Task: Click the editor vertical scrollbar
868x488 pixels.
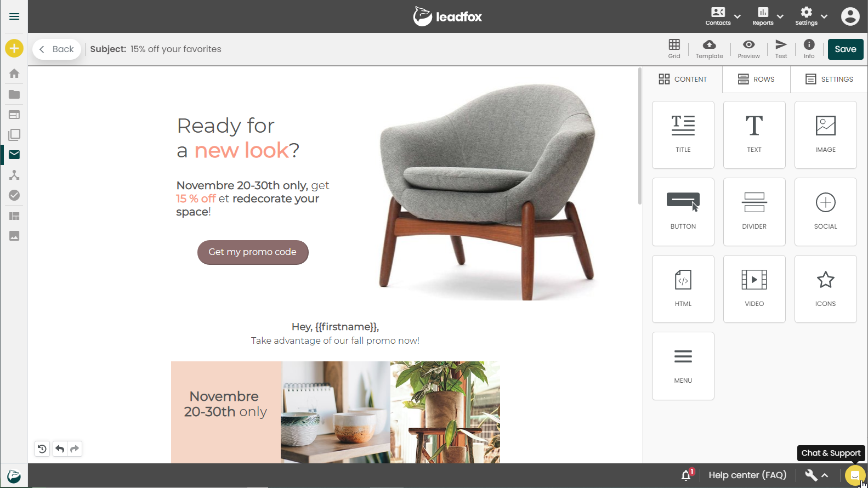Action: (640, 136)
